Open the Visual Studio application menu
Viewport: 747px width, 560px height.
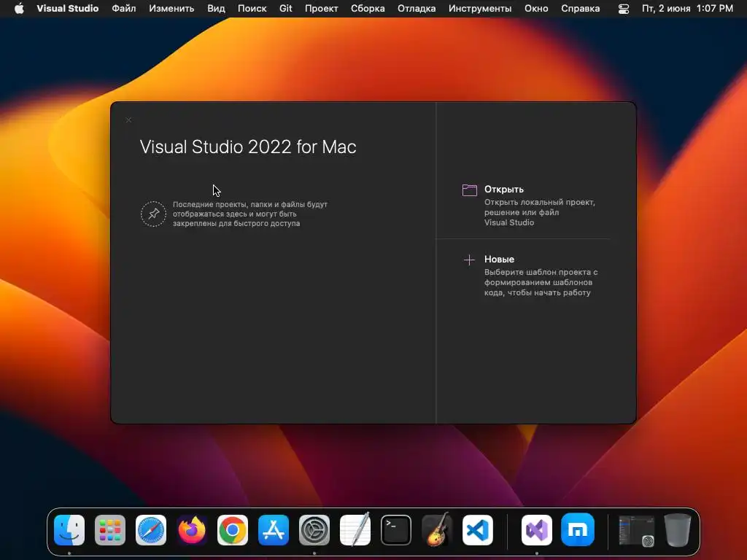click(68, 9)
